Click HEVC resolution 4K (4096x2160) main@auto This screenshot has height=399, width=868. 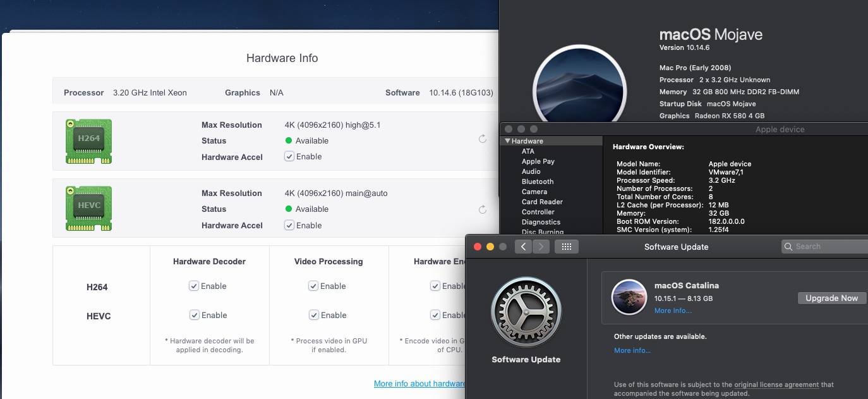coord(336,193)
